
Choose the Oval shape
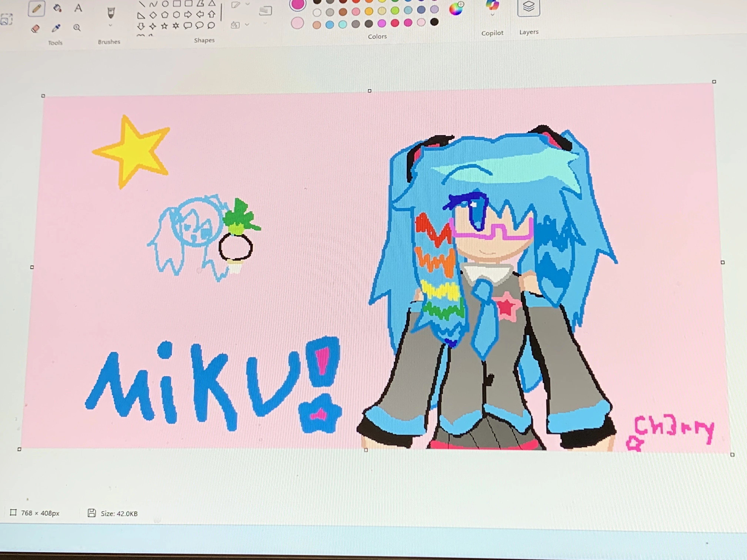point(165,4)
